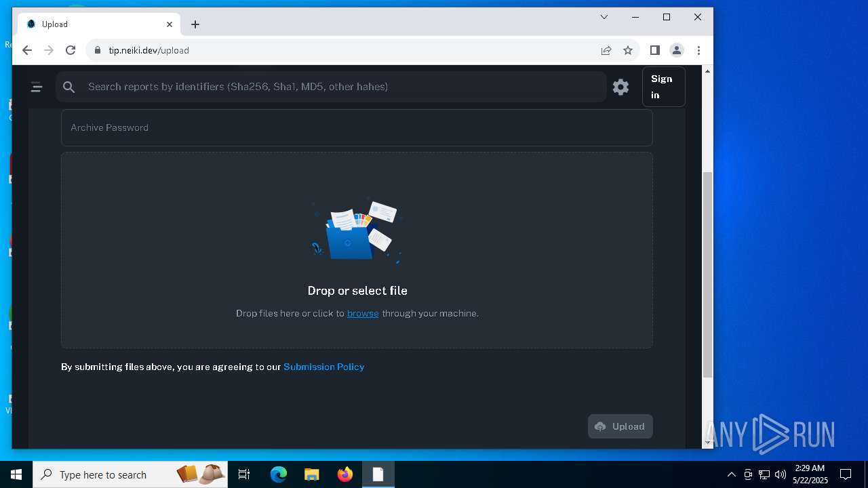Close the Upload tab
This screenshot has width=868, height=488.
170,24
